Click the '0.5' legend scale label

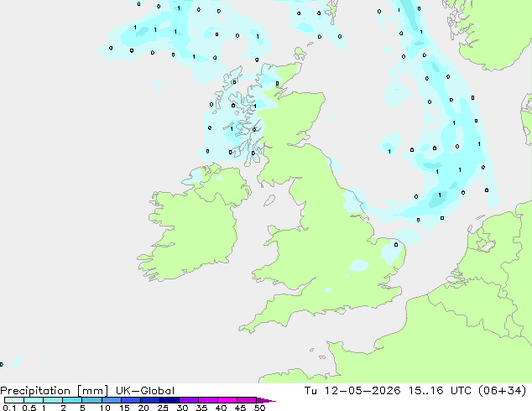point(29,408)
